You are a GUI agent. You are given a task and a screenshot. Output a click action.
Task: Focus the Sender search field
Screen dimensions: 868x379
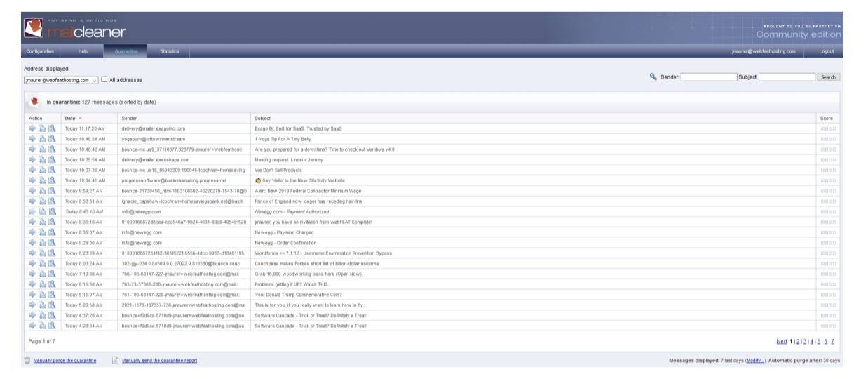[709, 77]
